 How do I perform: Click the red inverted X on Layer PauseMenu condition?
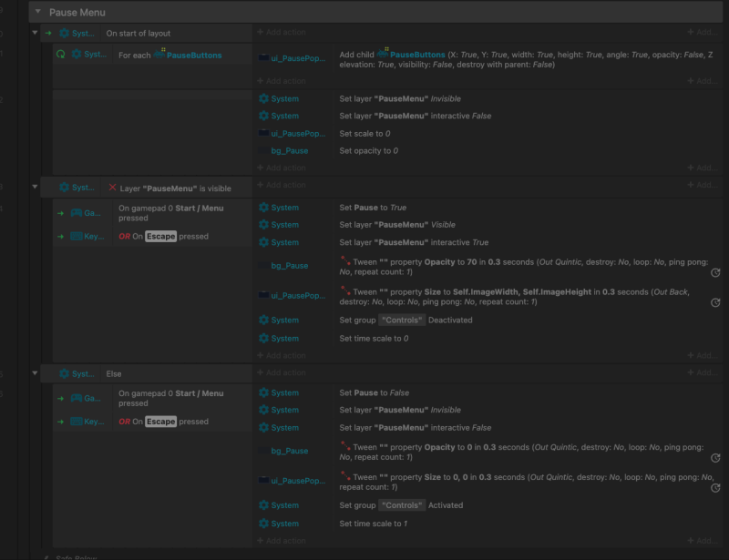112,188
